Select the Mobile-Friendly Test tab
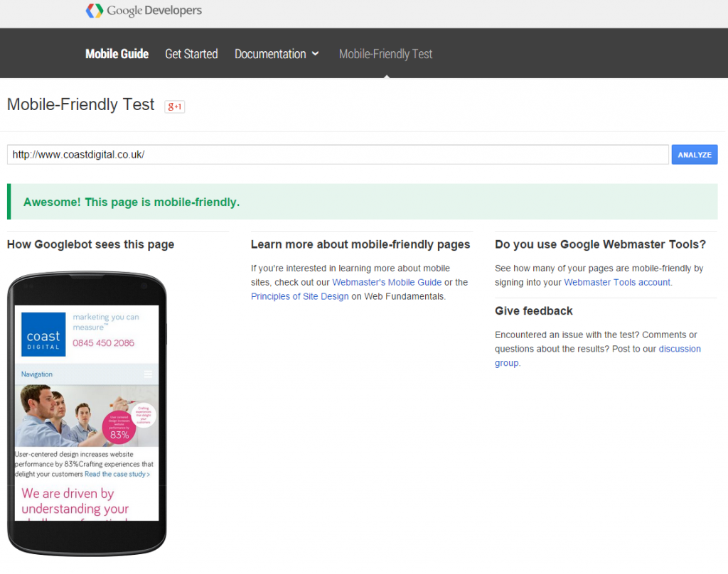Viewport: 728px width, 574px height. point(385,54)
